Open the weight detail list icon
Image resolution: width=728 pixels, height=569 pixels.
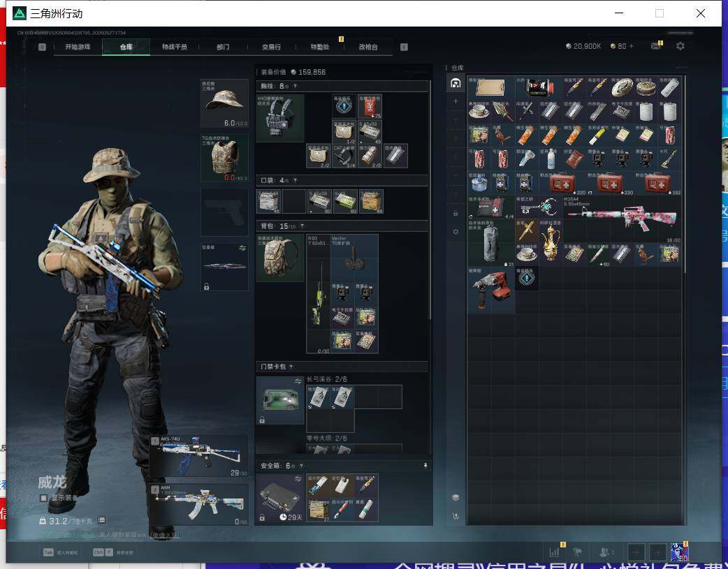point(102,520)
